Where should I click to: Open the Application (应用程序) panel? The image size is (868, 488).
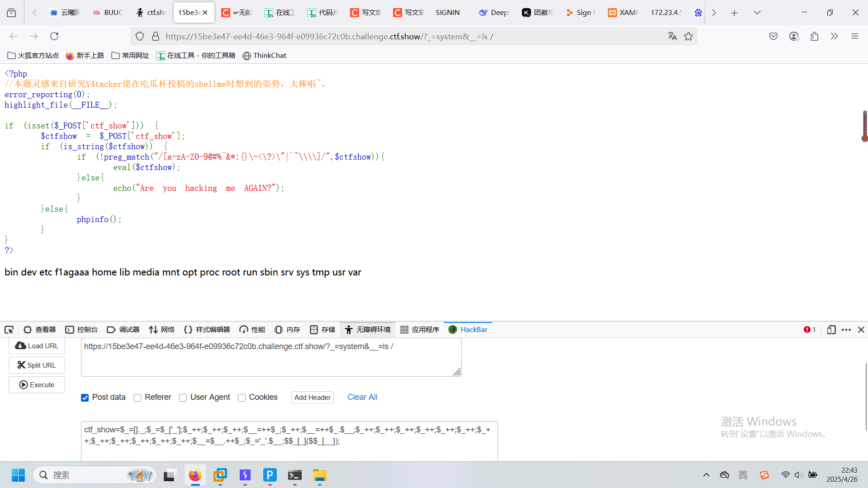(420, 330)
